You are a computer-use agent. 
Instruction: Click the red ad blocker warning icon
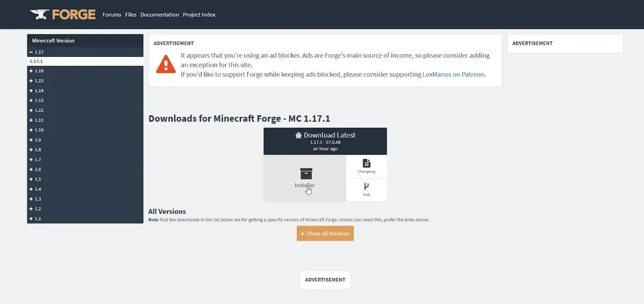166,64
